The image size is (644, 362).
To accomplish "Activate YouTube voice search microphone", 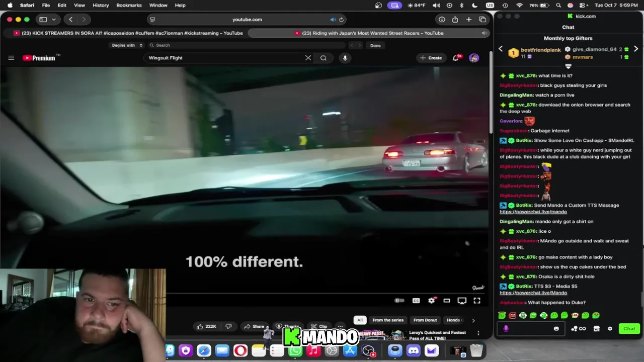I will tap(345, 58).
